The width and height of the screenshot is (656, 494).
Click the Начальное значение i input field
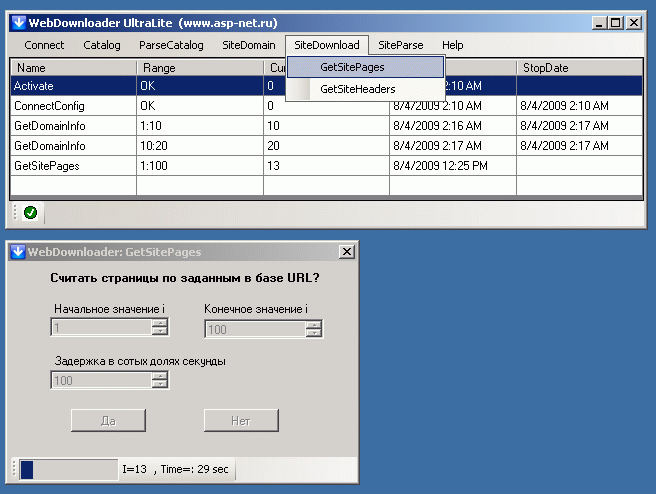click(101, 327)
